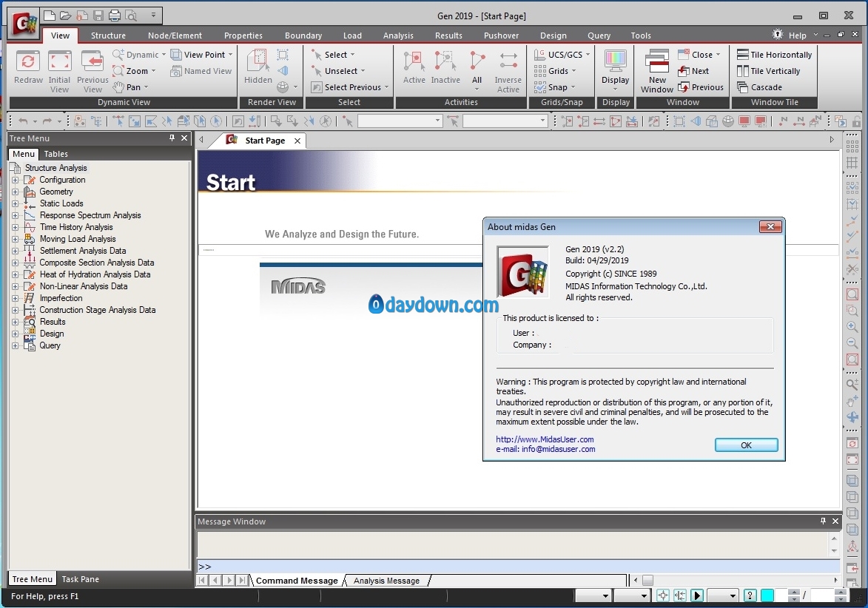Screen dimensions: 868x608
Task: Click the Redo icon in toolbar
Action: (x=47, y=121)
